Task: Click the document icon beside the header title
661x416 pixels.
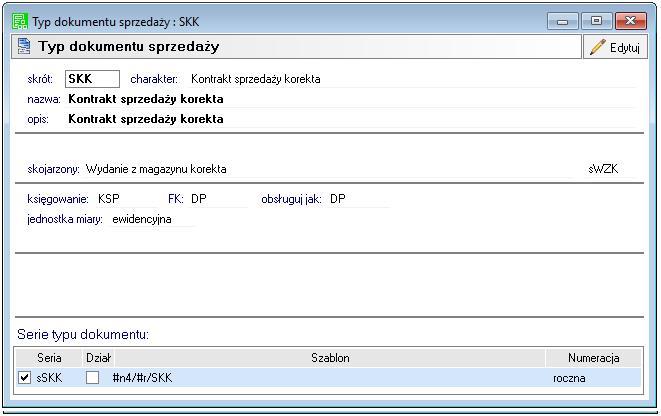Action: point(24,47)
